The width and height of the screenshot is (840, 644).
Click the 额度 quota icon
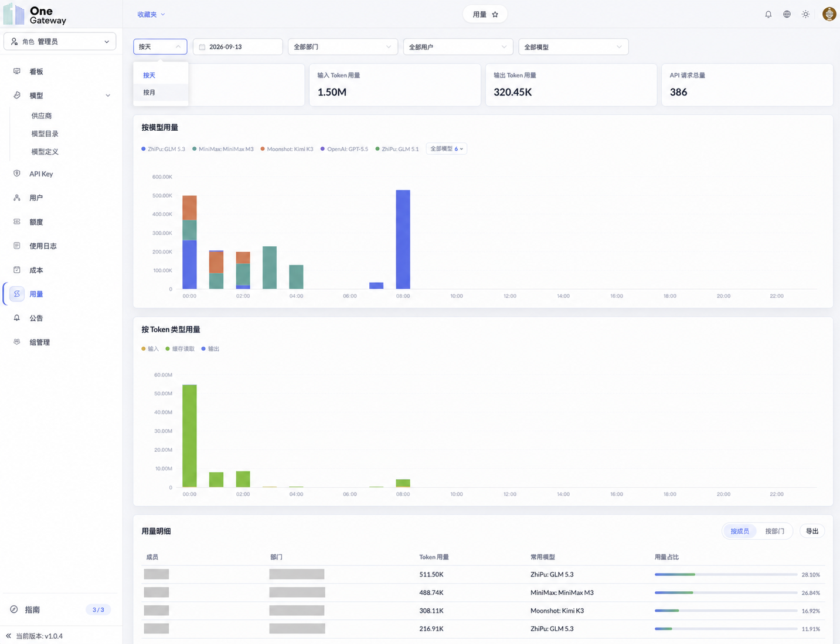(17, 222)
